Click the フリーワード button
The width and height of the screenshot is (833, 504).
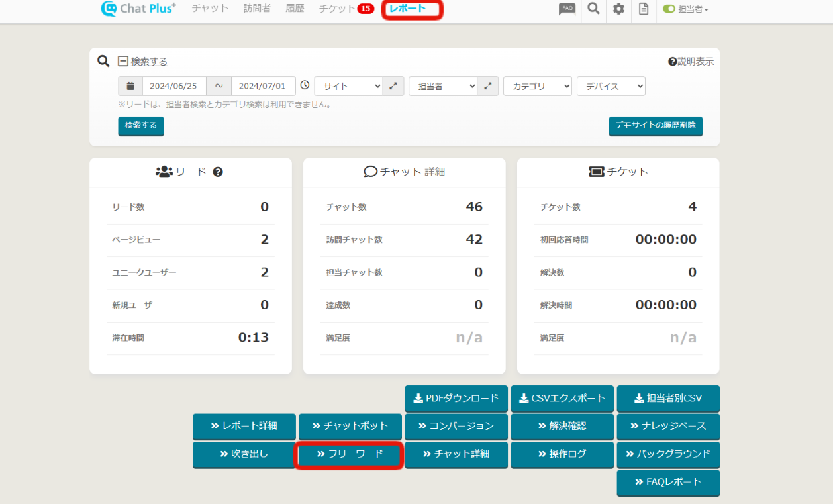pos(349,454)
